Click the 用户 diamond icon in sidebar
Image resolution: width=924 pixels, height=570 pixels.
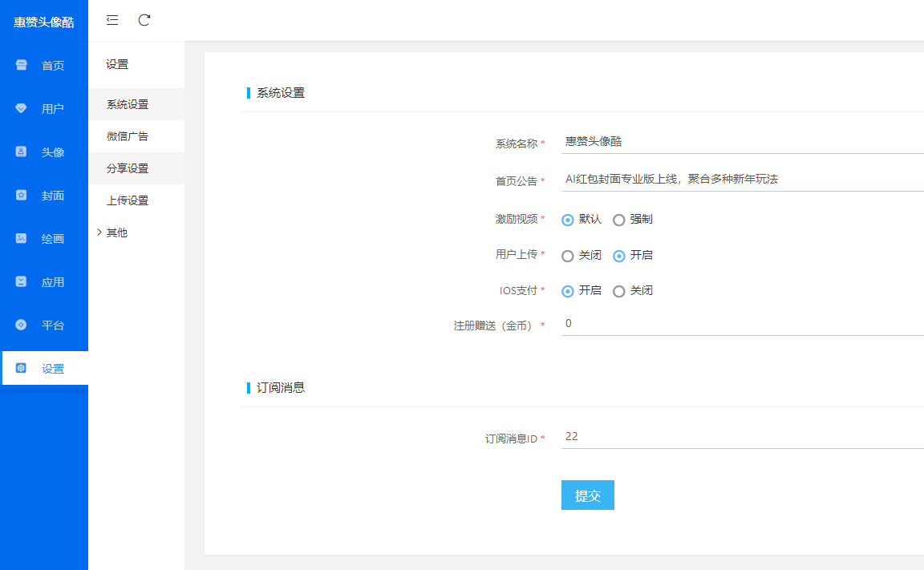(21, 108)
